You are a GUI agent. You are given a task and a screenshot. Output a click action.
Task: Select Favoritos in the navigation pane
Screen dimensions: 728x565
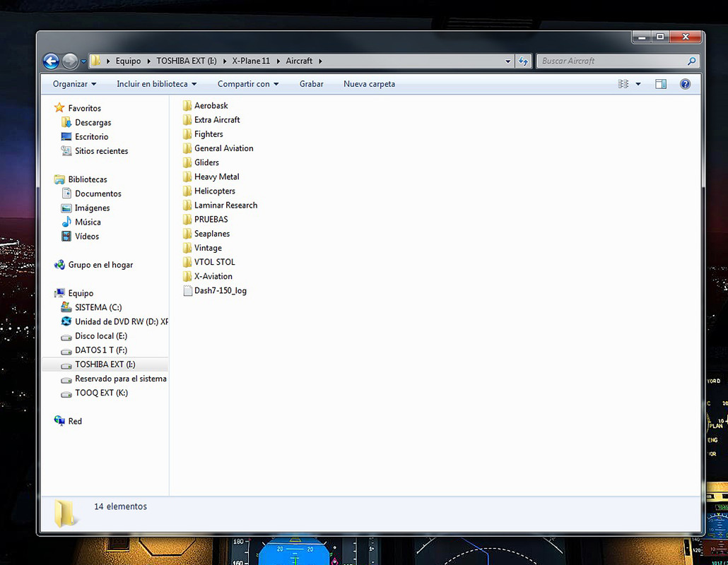point(85,108)
